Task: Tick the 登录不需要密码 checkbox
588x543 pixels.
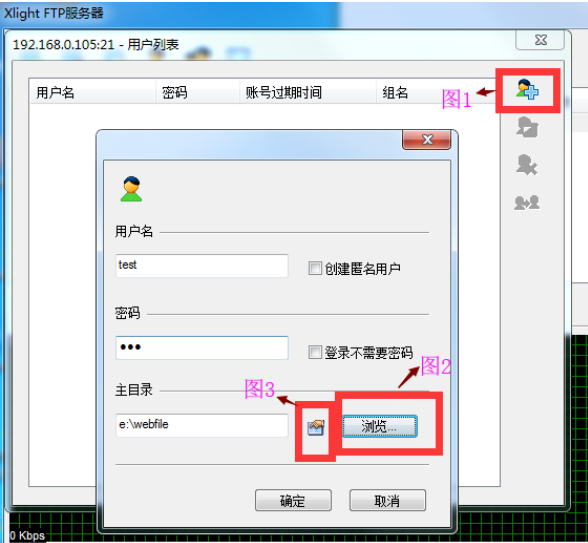Action: (x=315, y=352)
